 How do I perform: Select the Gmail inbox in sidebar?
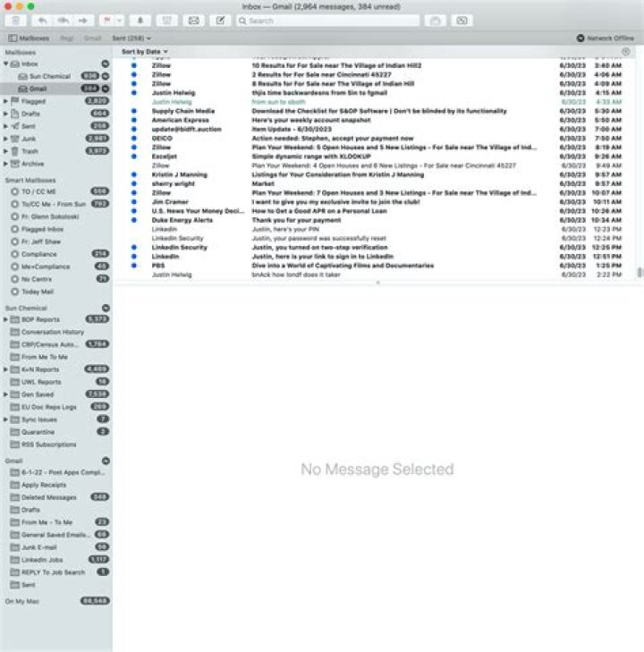56,89
